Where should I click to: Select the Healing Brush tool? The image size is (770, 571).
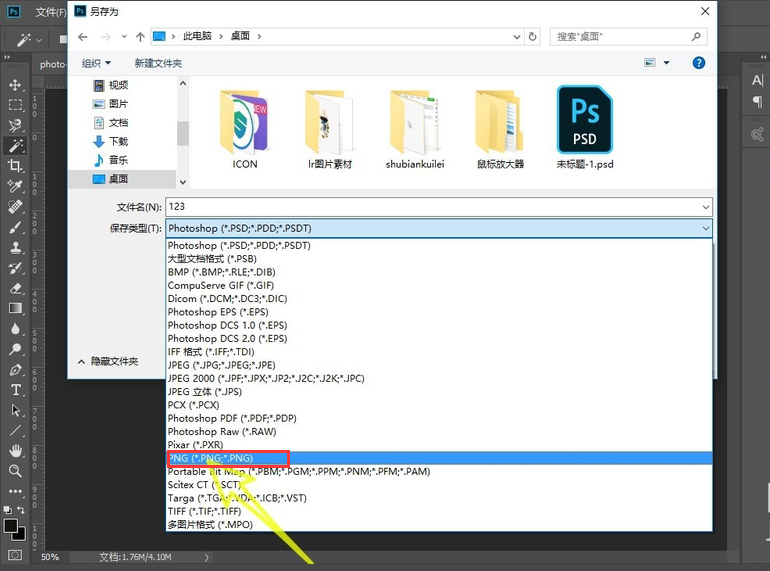pos(15,207)
